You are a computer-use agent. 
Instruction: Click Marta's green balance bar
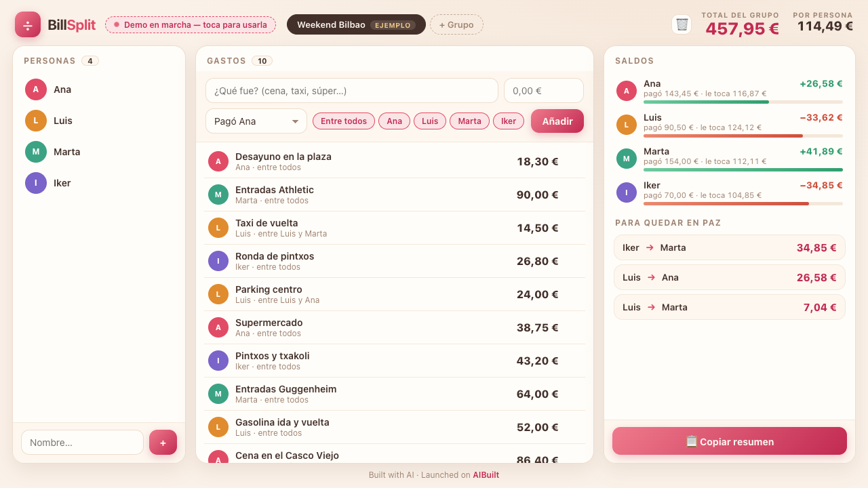743,169
